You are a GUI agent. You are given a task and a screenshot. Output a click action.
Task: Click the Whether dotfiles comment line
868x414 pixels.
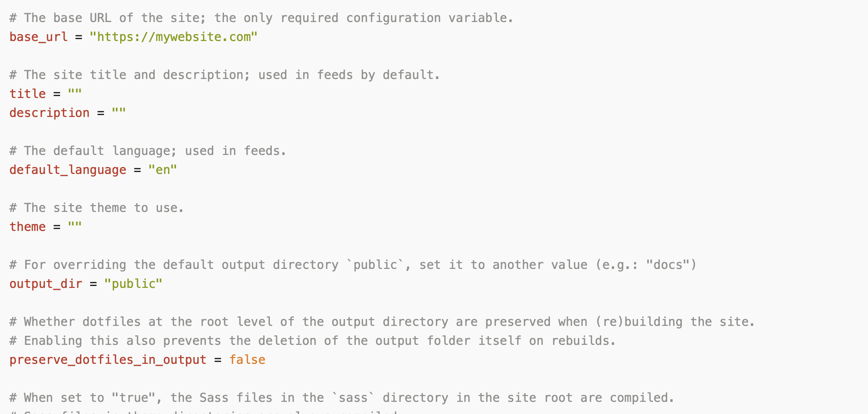click(382, 322)
